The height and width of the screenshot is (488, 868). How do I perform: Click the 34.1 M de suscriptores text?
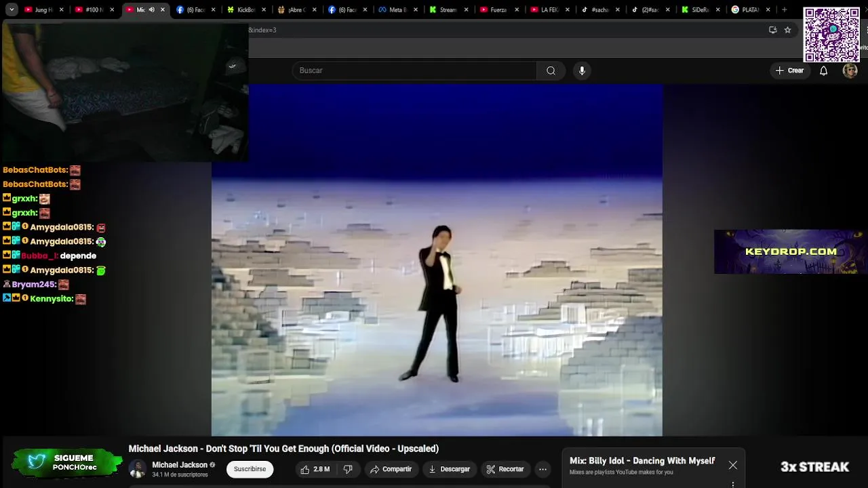[x=180, y=475]
